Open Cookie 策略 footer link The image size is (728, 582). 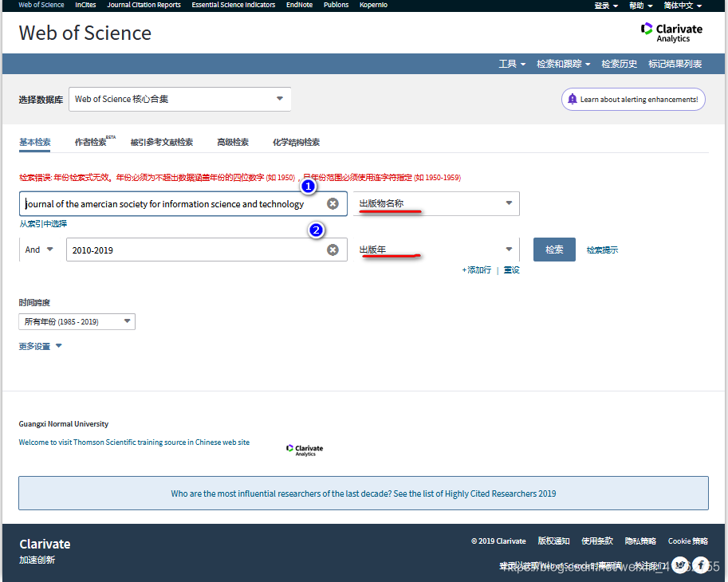click(x=688, y=541)
